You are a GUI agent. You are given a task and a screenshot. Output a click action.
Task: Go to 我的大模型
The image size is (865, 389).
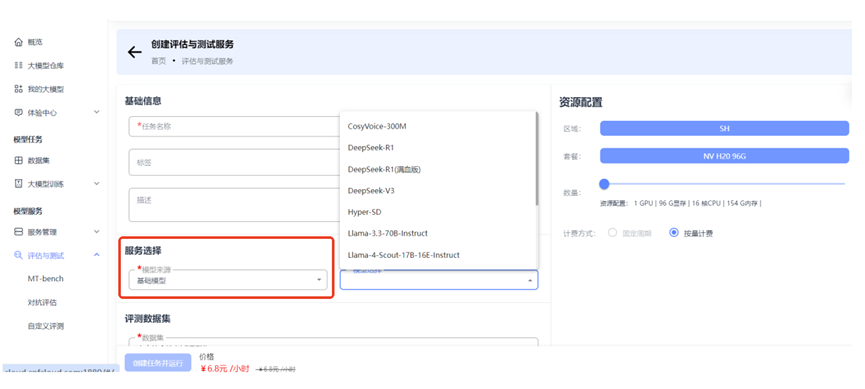pyautogui.click(x=46, y=89)
